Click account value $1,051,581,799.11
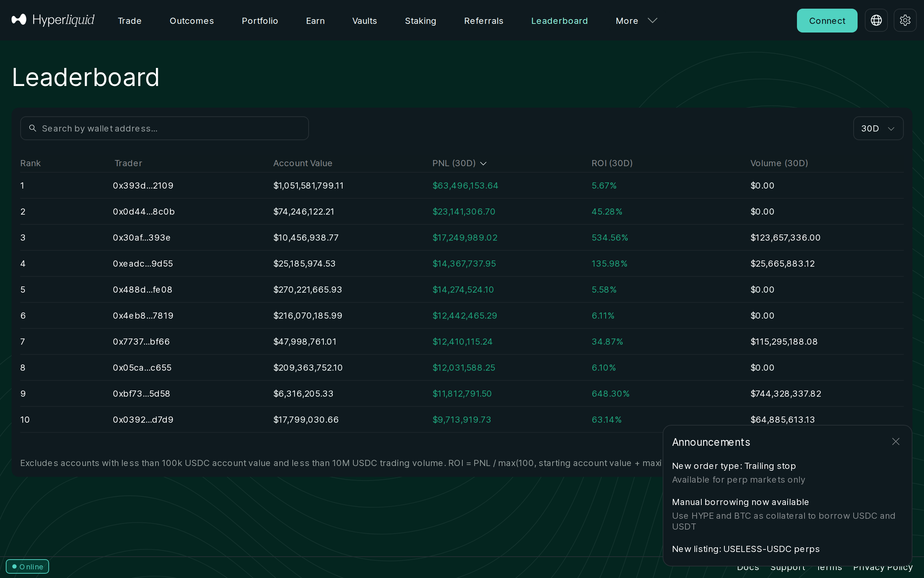This screenshot has height=578, width=924. [x=308, y=185]
